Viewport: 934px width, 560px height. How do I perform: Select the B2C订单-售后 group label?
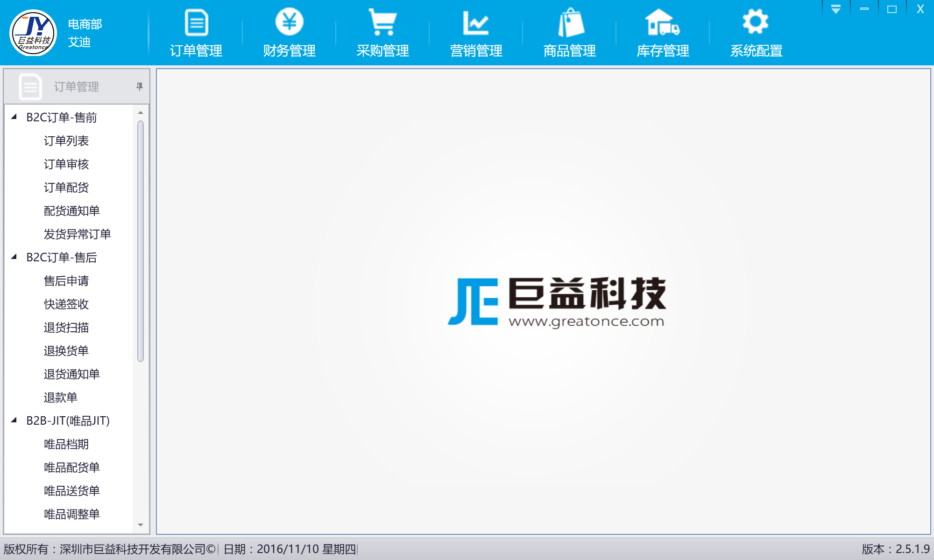62,257
